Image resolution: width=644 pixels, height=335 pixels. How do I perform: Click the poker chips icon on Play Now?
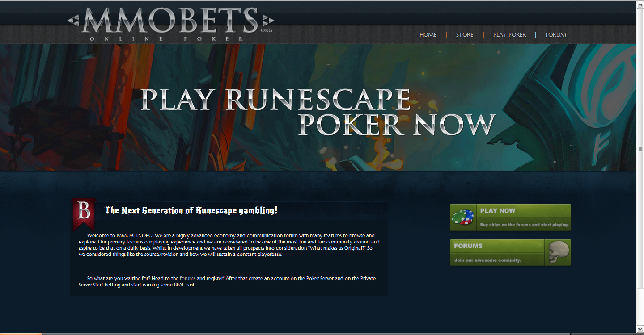click(x=463, y=218)
